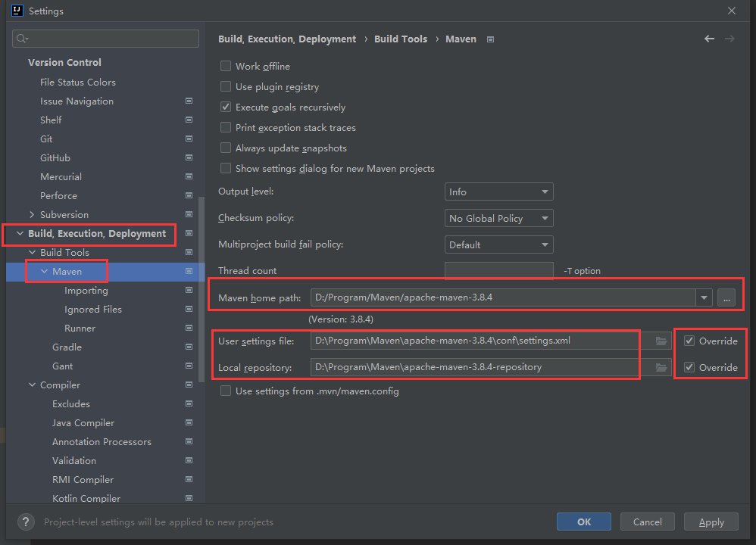The height and width of the screenshot is (545, 756).
Task: Click project icon next to Importing
Action: [189, 290]
